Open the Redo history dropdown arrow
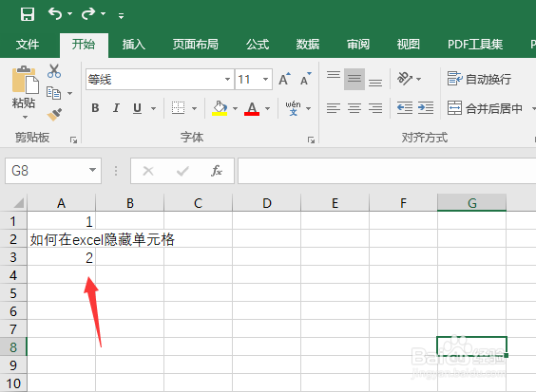Viewport: 536px width, 392px height. pos(104,14)
